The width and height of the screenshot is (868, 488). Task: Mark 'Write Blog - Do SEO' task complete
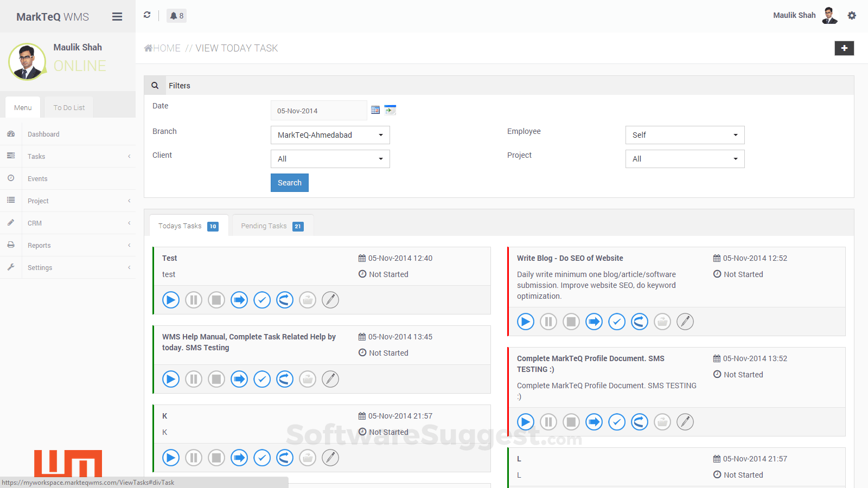click(617, 322)
